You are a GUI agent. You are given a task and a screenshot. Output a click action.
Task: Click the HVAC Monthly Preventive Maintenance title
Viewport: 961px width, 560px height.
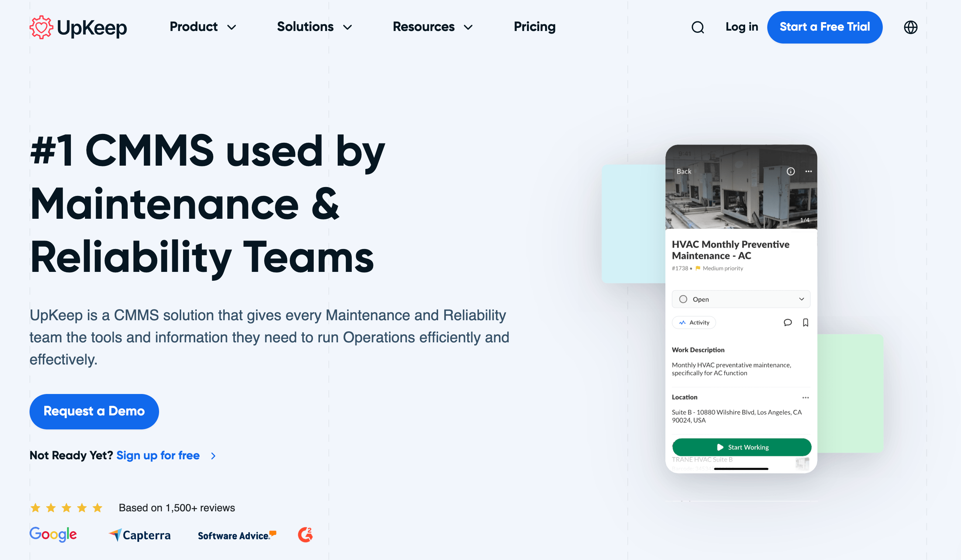730,250
